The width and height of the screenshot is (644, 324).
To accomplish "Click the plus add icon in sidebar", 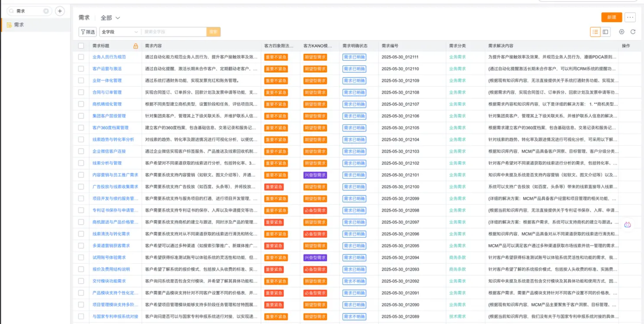I will pyautogui.click(x=60, y=11).
